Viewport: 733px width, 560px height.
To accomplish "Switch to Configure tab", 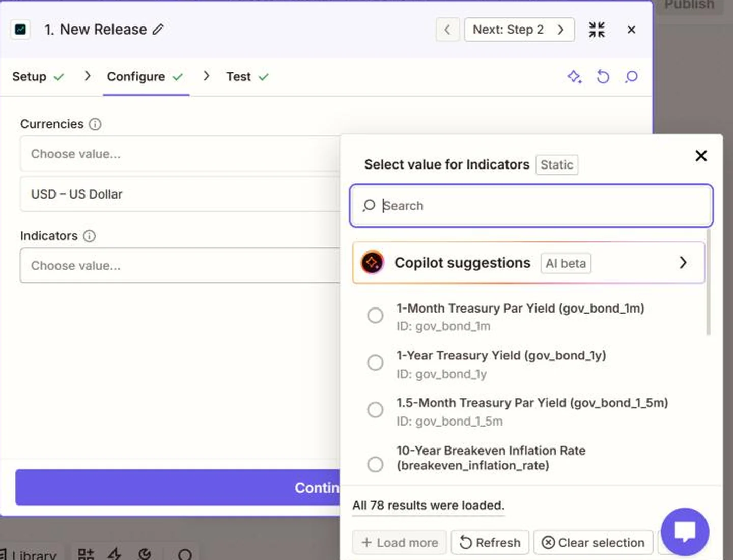I will pos(146,77).
